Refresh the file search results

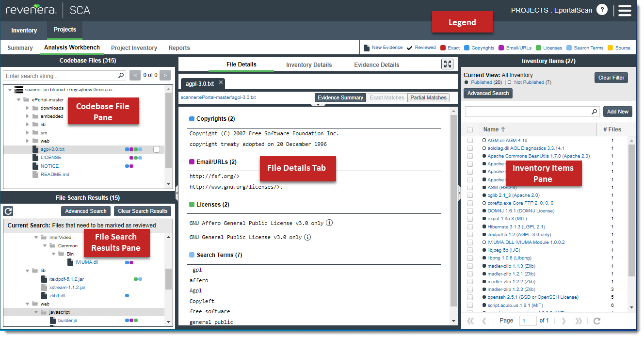tap(8, 211)
